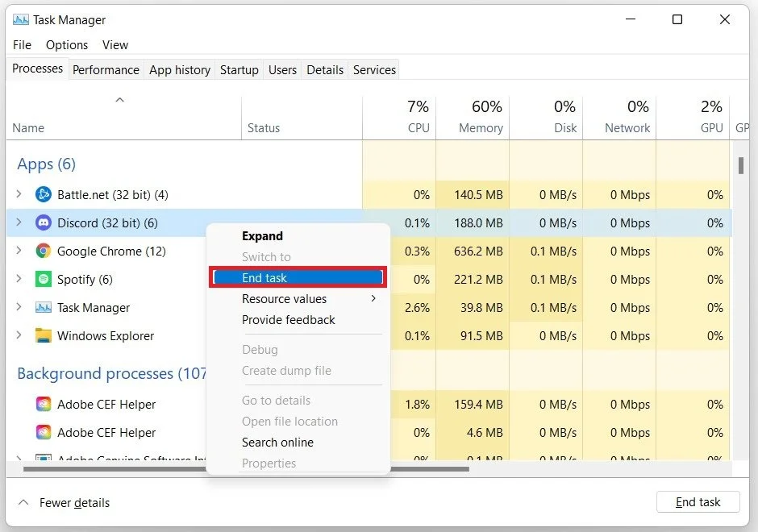Viewport: 758px width, 532px height.
Task: Open the View menu
Action: (x=115, y=45)
